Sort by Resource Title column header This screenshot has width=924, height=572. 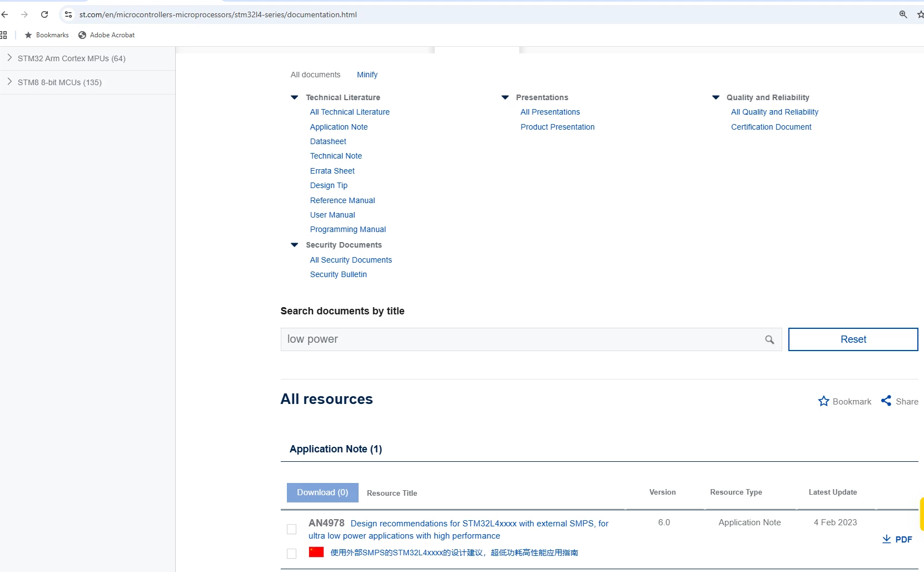click(x=392, y=493)
